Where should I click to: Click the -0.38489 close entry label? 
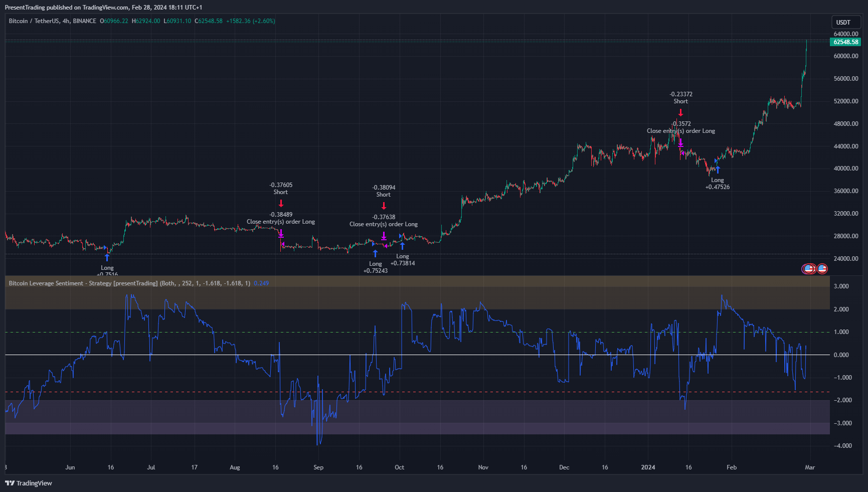coord(281,218)
